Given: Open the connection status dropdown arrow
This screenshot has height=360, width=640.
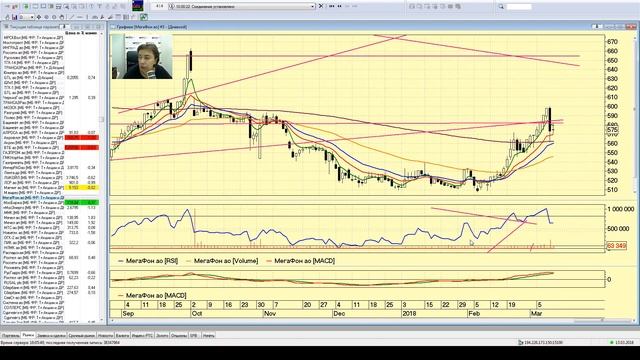Looking at the screenshot, I should click(x=313, y=7).
